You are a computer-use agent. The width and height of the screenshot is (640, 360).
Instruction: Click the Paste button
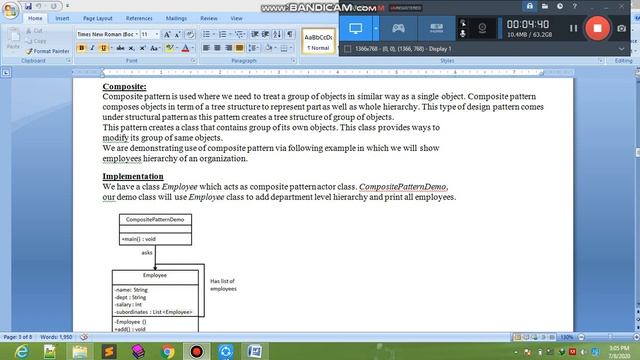pos(13,40)
